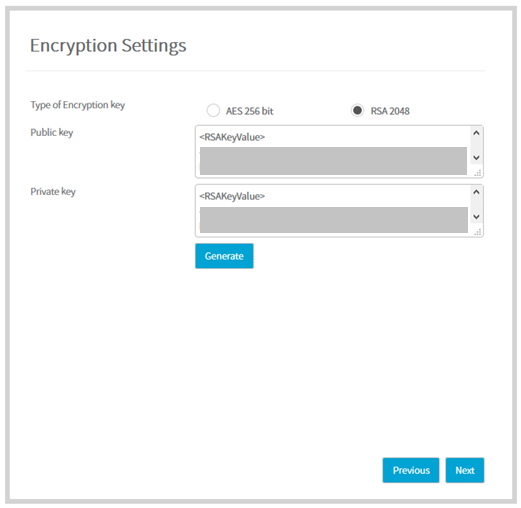This screenshot has width=521, height=508.
Task: Click the resize grip of the Private key textarea
Action: tap(478, 232)
